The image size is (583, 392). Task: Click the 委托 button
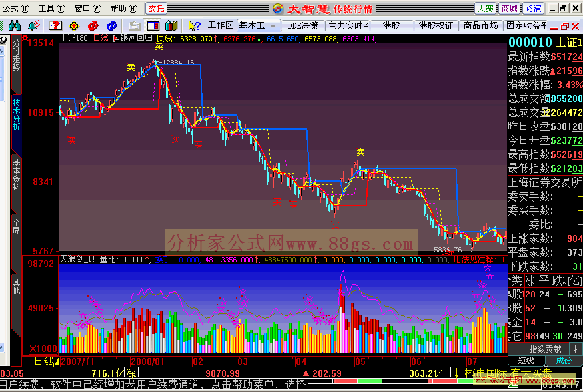(156, 8)
